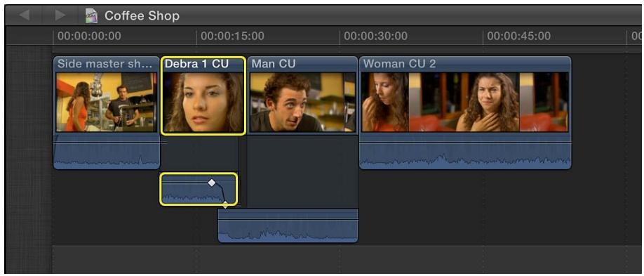644x276 pixels.
Task: Click Side master shot audio volume line
Action: (x=107, y=143)
